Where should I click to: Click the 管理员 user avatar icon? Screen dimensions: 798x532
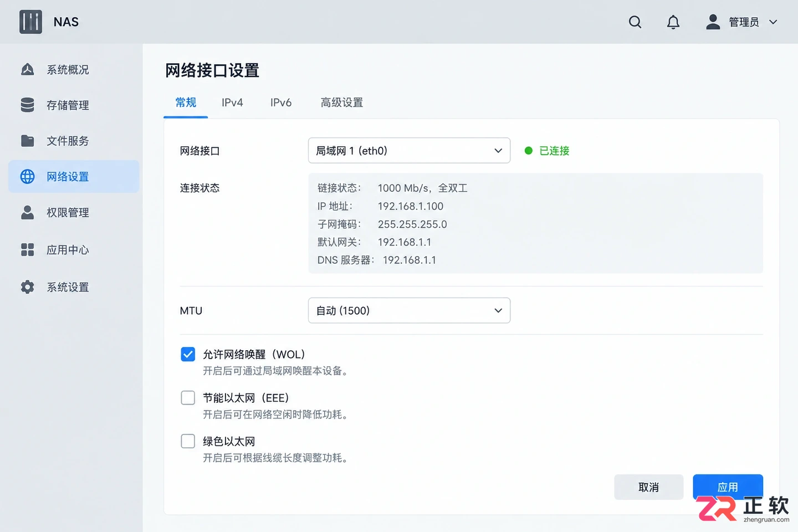713,22
